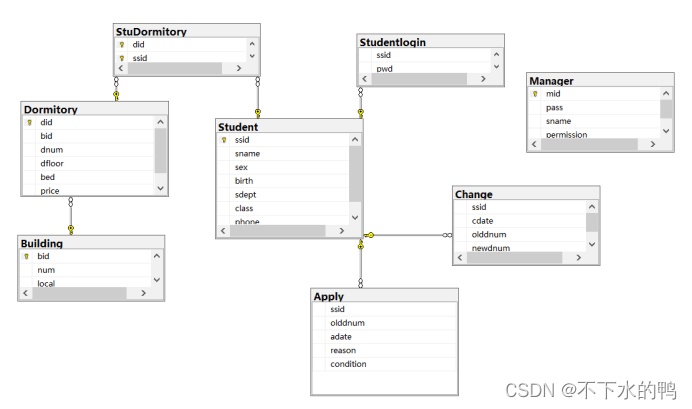Select the Manager table title bar
Screen dimensions: 692x409
coord(600,81)
